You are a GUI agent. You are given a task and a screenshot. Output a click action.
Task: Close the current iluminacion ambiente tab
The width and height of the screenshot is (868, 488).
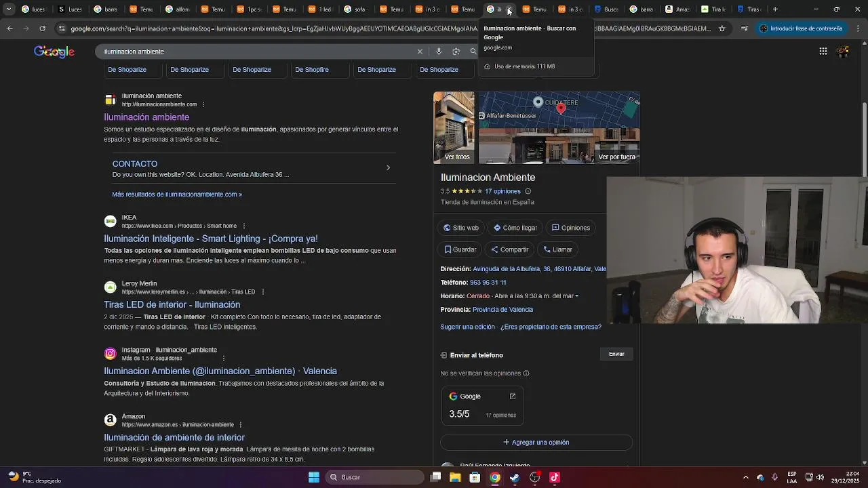point(509,9)
